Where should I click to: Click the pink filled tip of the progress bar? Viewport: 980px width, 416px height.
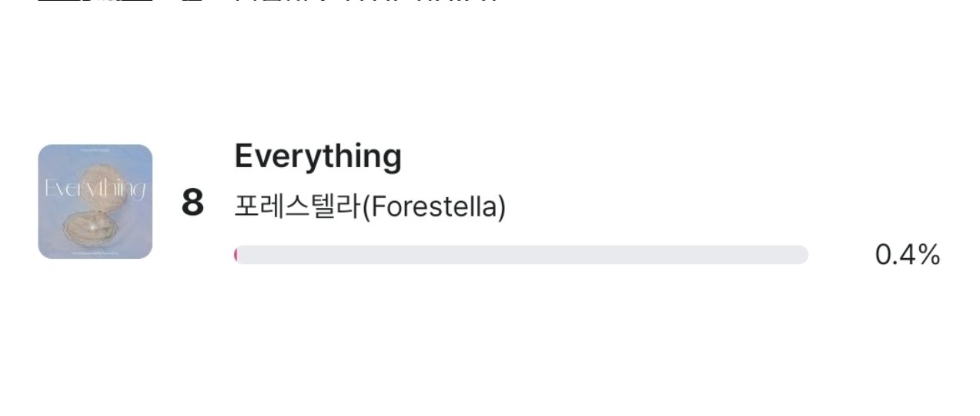click(x=236, y=255)
